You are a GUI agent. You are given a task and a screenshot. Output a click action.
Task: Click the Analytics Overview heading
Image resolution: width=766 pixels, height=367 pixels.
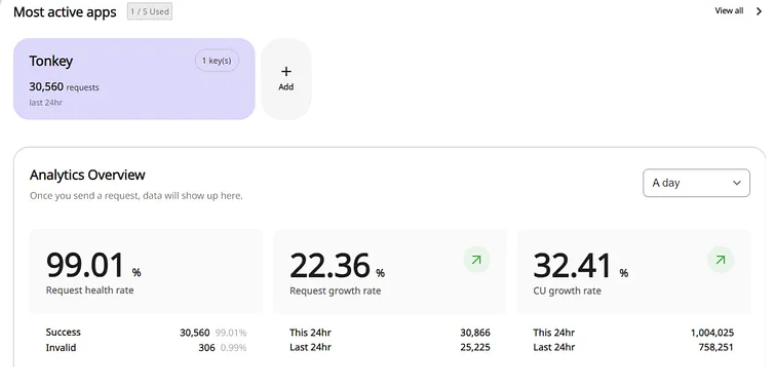point(87,175)
